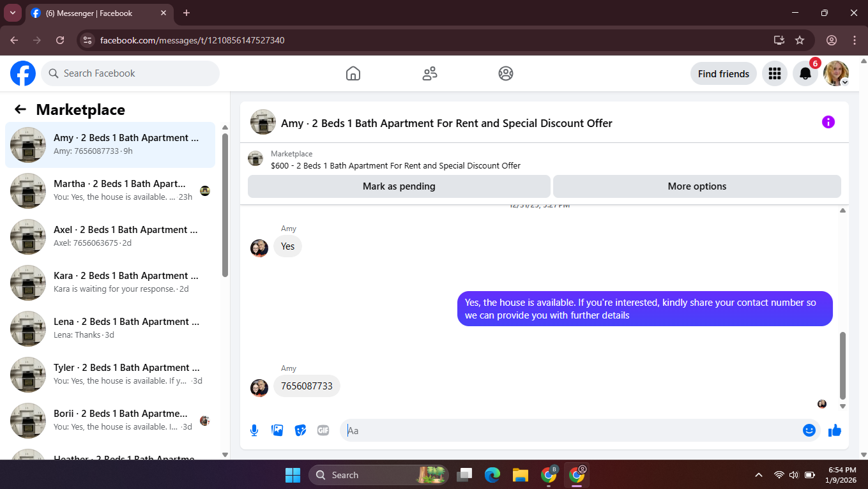Click Amy's avatar beside phone number message
This screenshot has height=489, width=868.
(x=259, y=388)
